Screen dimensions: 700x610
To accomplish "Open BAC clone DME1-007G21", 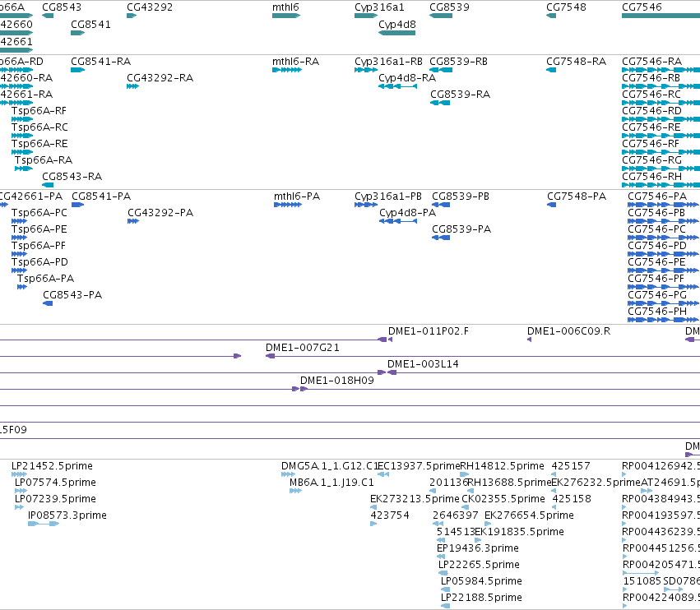I will click(x=302, y=348).
